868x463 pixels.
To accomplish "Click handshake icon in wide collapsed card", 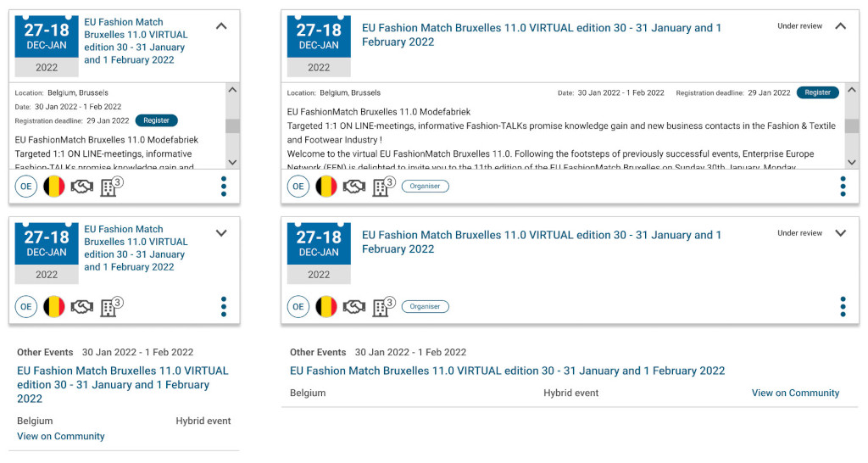I will pos(354,307).
